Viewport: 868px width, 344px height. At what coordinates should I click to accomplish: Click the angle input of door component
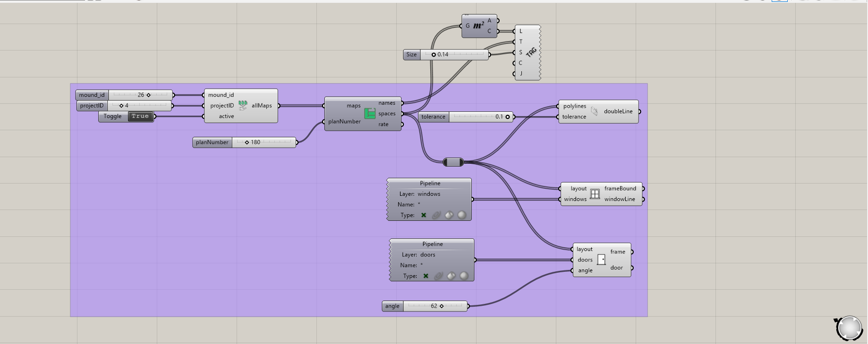coord(585,271)
